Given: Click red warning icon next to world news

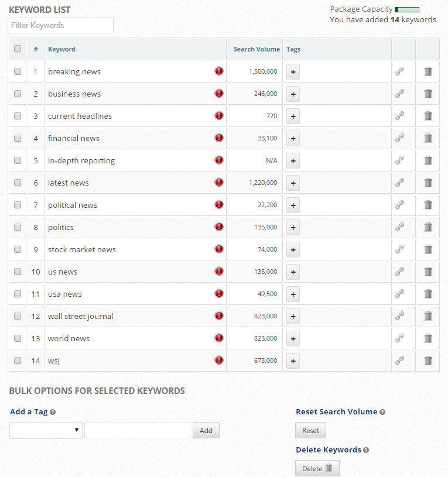Looking at the screenshot, I should coord(219,338).
